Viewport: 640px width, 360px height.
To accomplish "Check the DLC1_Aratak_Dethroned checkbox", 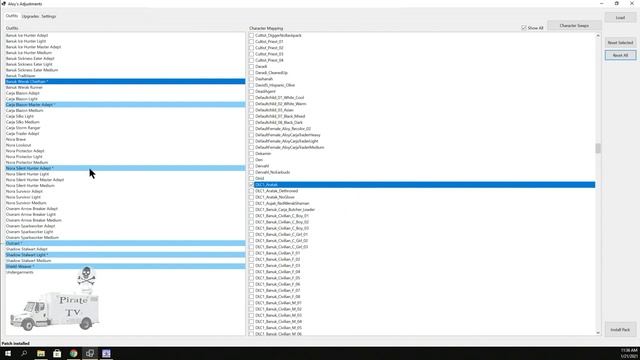I will [x=251, y=191].
